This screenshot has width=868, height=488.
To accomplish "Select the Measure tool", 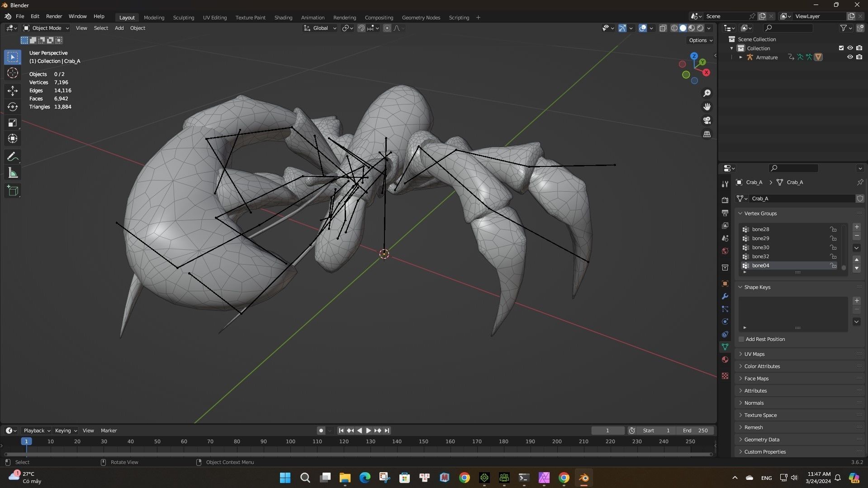I will coord(13,173).
